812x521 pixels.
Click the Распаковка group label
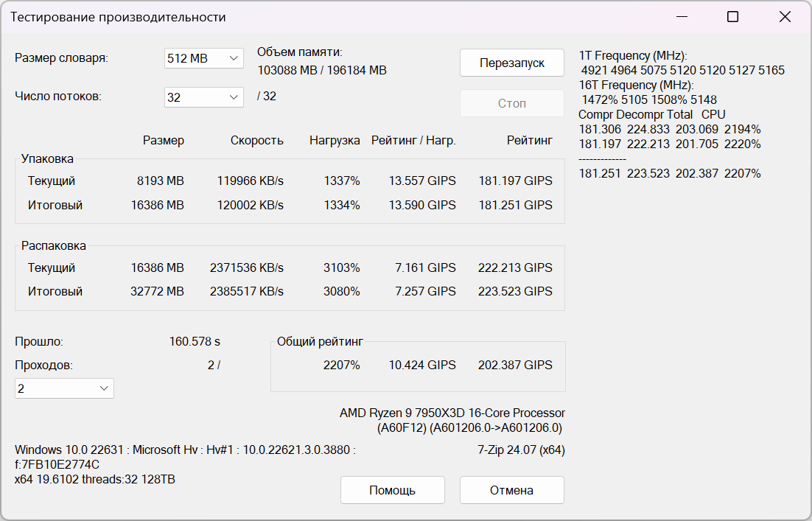coord(53,245)
